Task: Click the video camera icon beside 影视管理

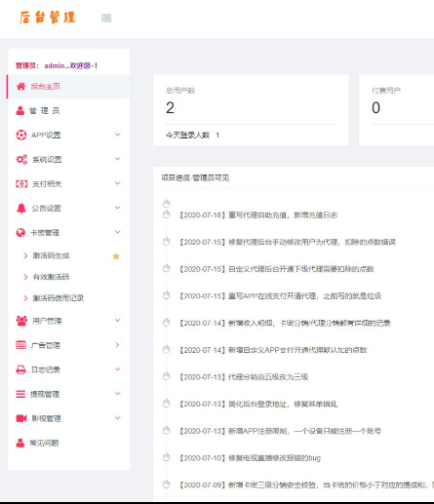Action: coord(21,418)
